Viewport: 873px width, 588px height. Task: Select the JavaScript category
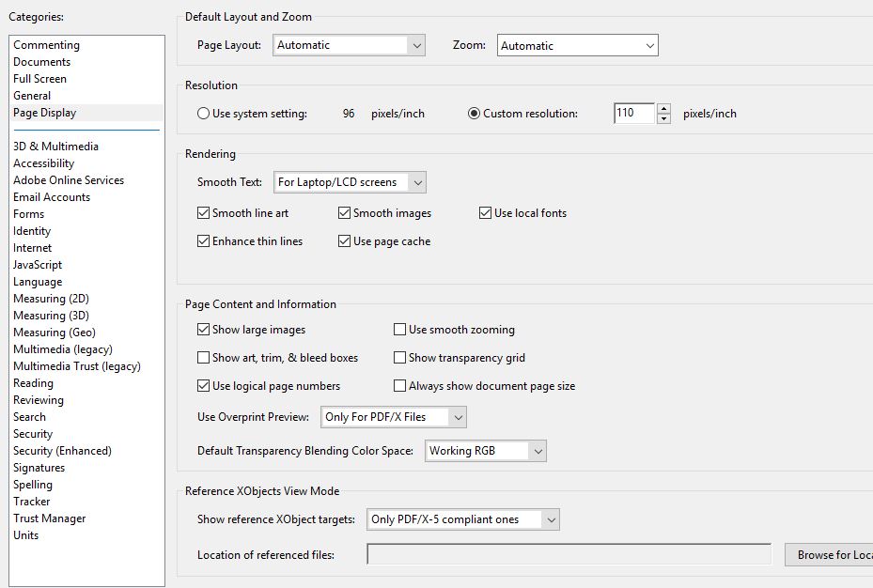point(38,264)
